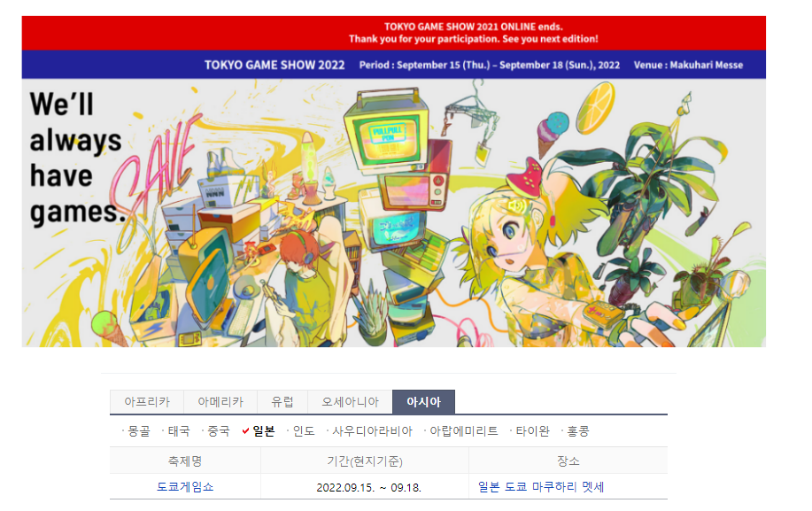812x511 pixels.
Task: Click the TOKYO GAME SHOW 2022 title text
Action: coord(275,66)
